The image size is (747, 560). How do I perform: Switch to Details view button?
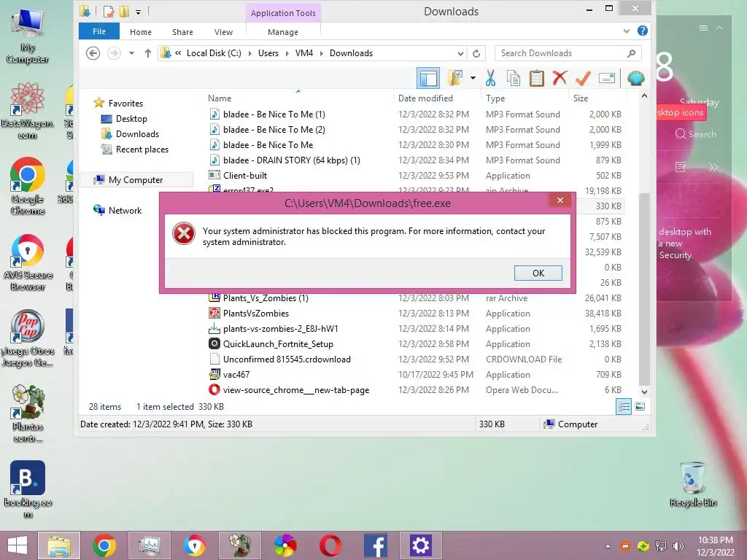point(624,407)
